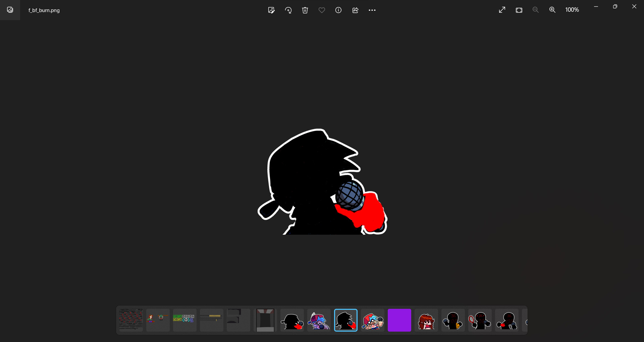This screenshot has width=644, height=342.
Task: Click the zoom out magnifier icon
Action: coord(536,10)
